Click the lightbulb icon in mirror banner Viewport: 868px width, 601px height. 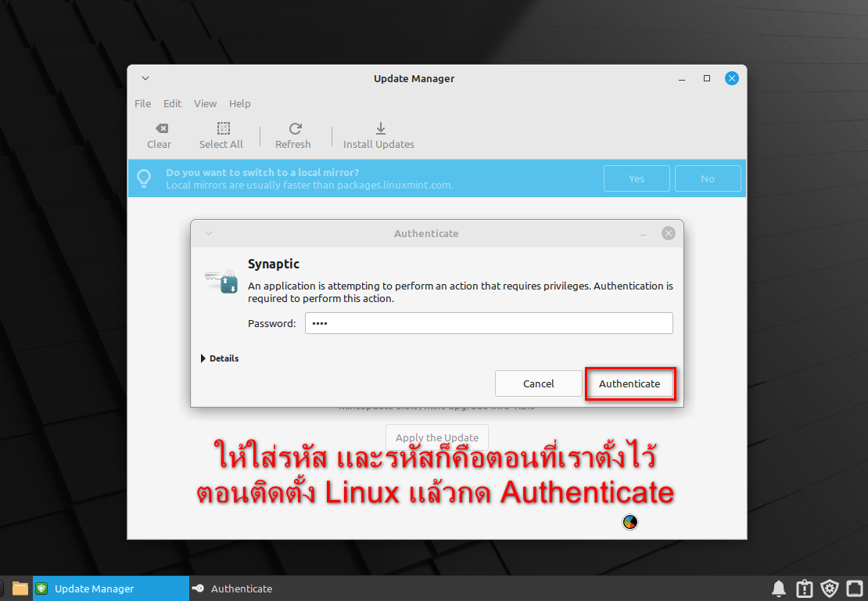144,178
